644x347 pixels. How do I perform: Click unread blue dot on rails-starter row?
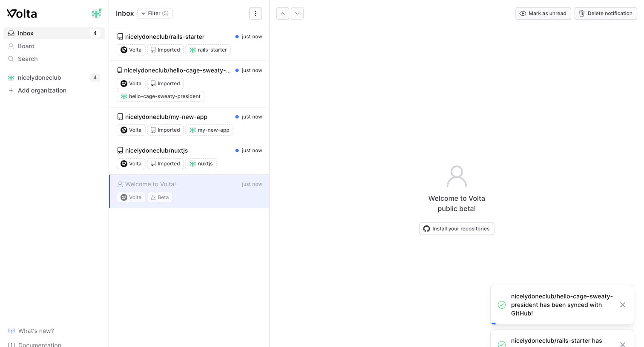coord(237,37)
